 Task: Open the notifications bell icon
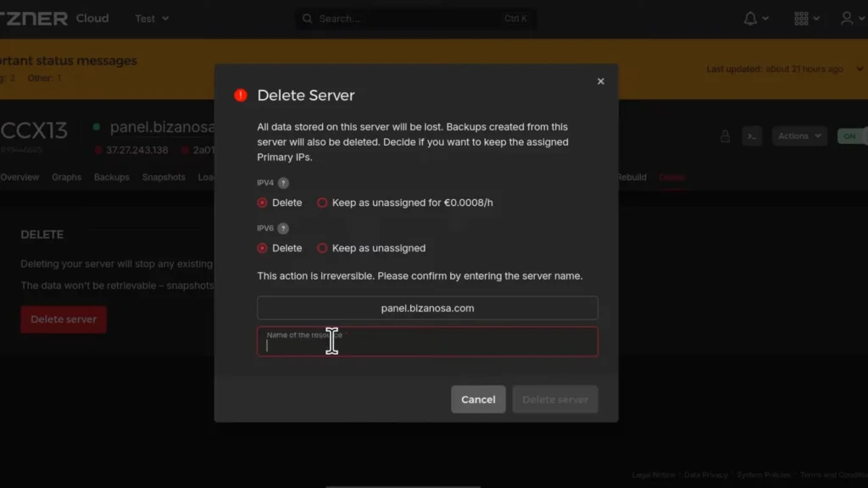tap(751, 17)
